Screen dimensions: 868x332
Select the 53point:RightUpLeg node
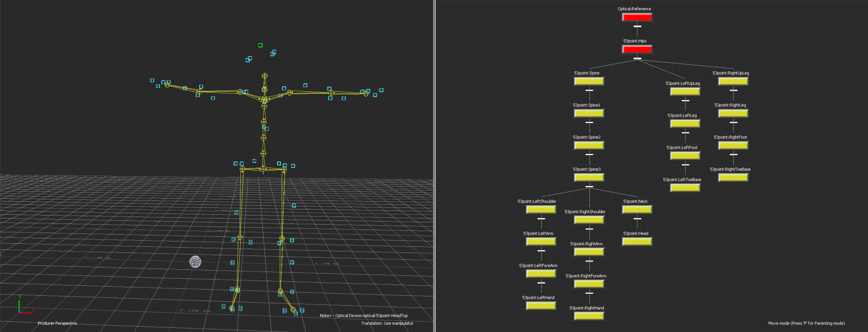pyautogui.click(x=733, y=81)
